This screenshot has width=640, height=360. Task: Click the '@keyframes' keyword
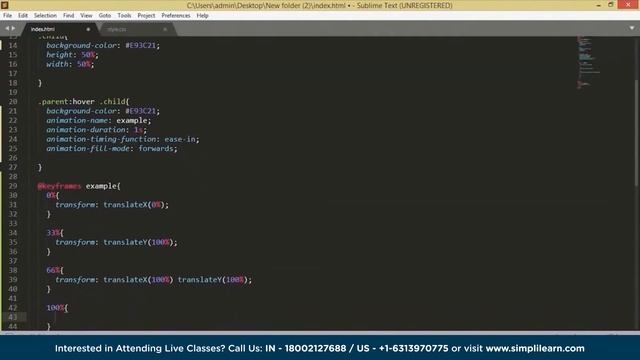pyautogui.click(x=60, y=186)
